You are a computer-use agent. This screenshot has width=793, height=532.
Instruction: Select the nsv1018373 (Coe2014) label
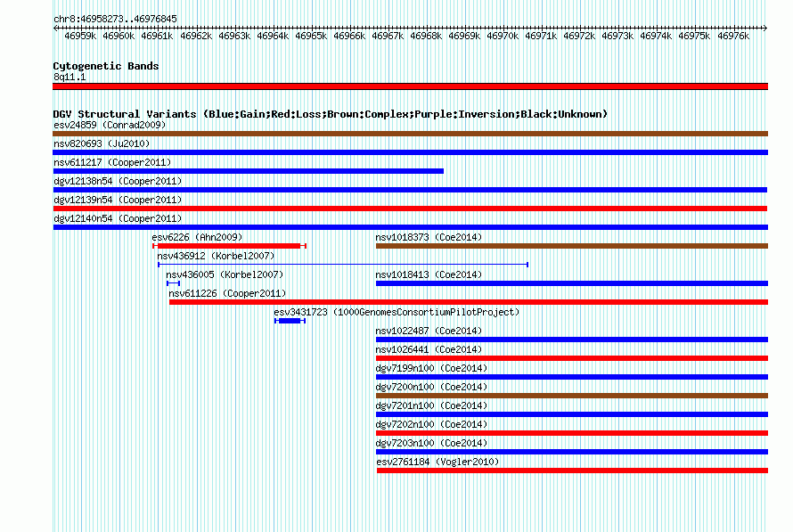[429, 237]
